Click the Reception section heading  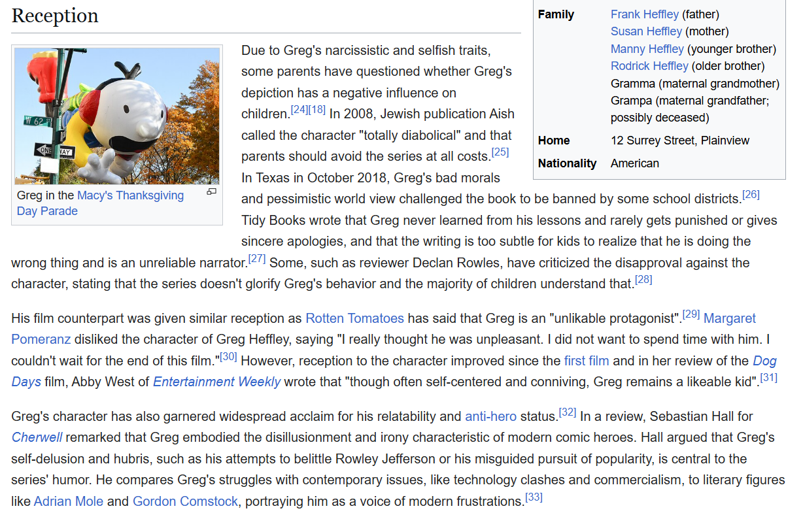[55, 16]
